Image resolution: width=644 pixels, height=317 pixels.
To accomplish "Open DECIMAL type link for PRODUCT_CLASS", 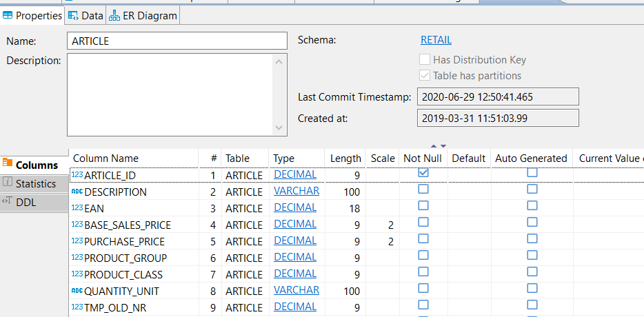I will pyautogui.click(x=295, y=274).
